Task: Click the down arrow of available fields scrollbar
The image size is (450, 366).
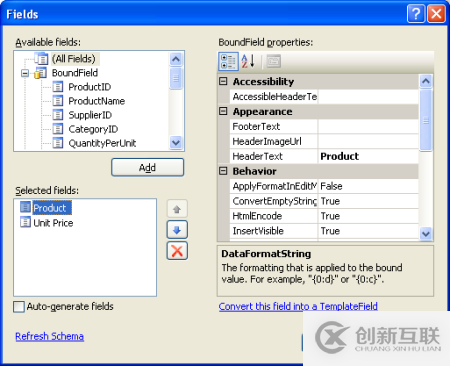Action: (176, 143)
